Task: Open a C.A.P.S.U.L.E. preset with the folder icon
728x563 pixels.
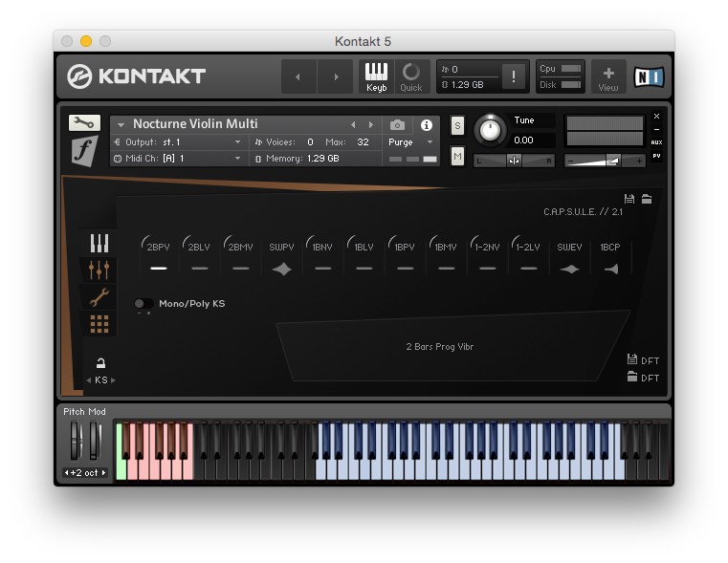Action: 647,199
